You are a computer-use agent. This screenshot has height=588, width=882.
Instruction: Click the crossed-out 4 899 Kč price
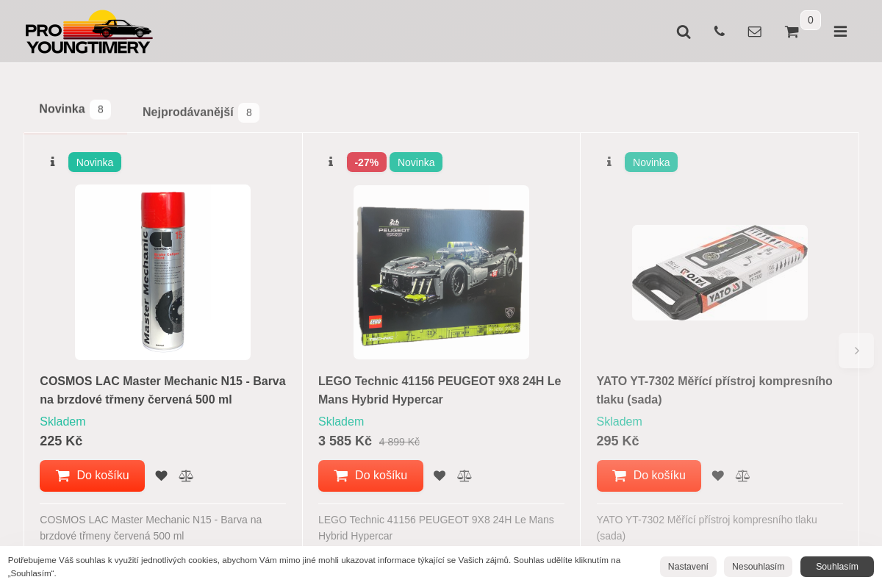click(399, 442)
